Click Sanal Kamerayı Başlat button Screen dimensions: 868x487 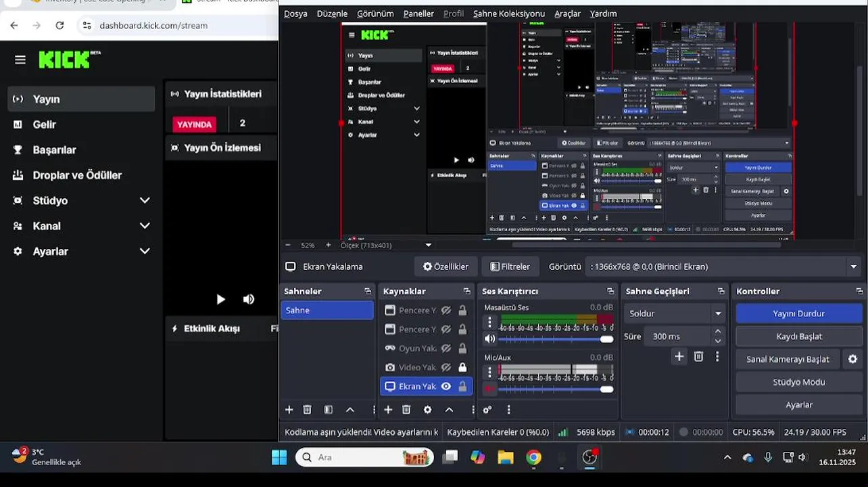(x=788, y=359)
